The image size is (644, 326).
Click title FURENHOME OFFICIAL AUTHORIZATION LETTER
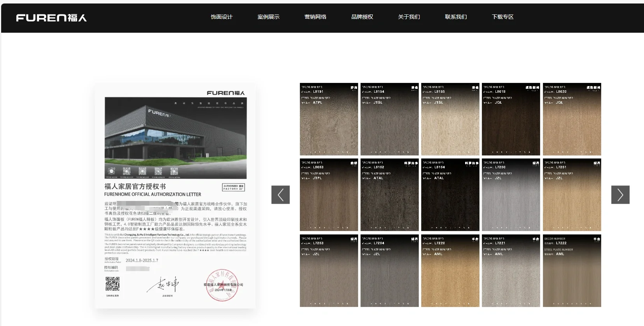tap(153, 194)
